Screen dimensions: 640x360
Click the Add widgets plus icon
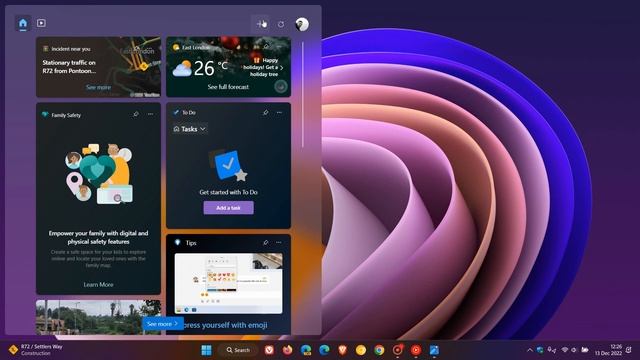click(260, 24)
